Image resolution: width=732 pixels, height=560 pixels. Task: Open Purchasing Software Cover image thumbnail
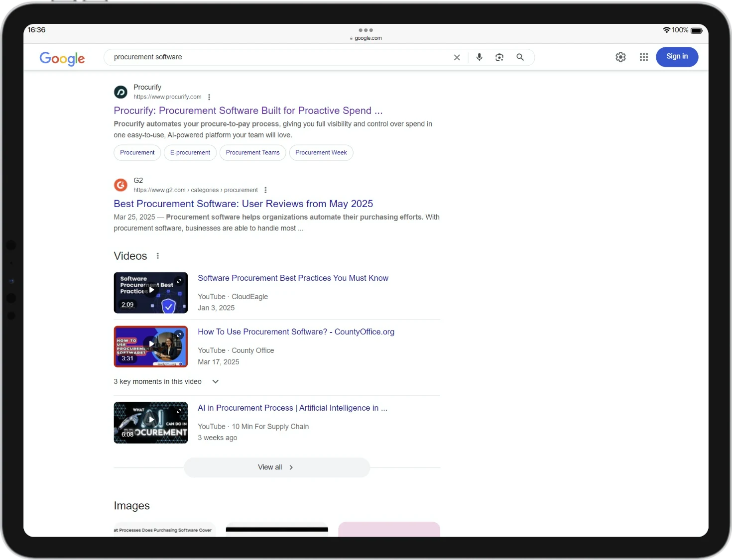164,529
